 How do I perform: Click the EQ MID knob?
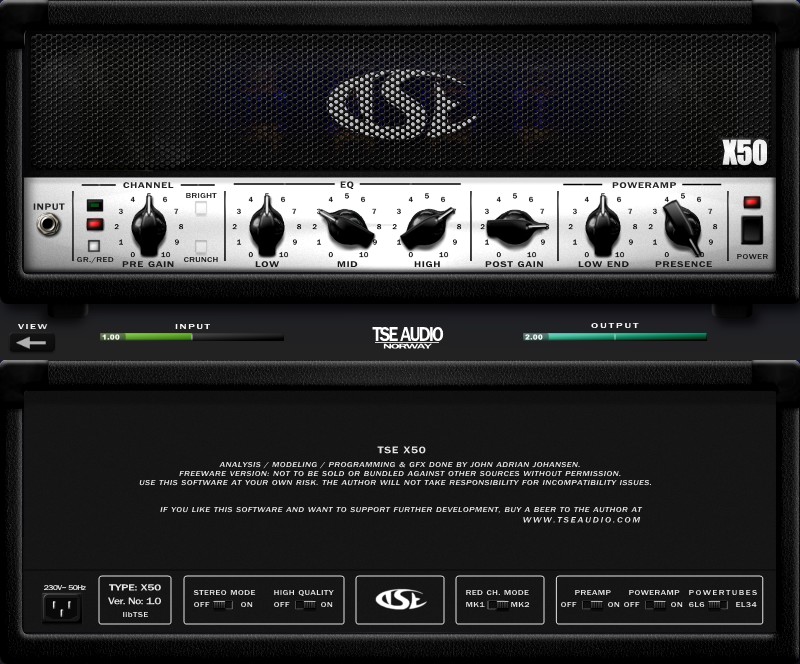pyautogui.click(x=346, y=227)
